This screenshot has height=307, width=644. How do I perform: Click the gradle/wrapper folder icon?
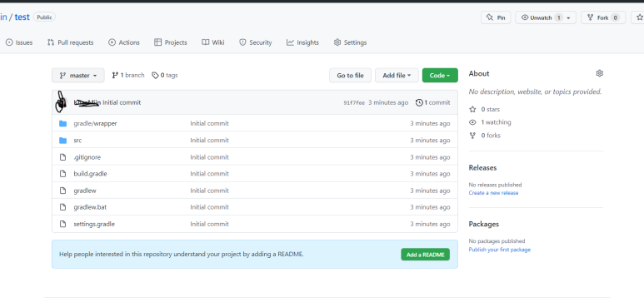pos(62,123)
